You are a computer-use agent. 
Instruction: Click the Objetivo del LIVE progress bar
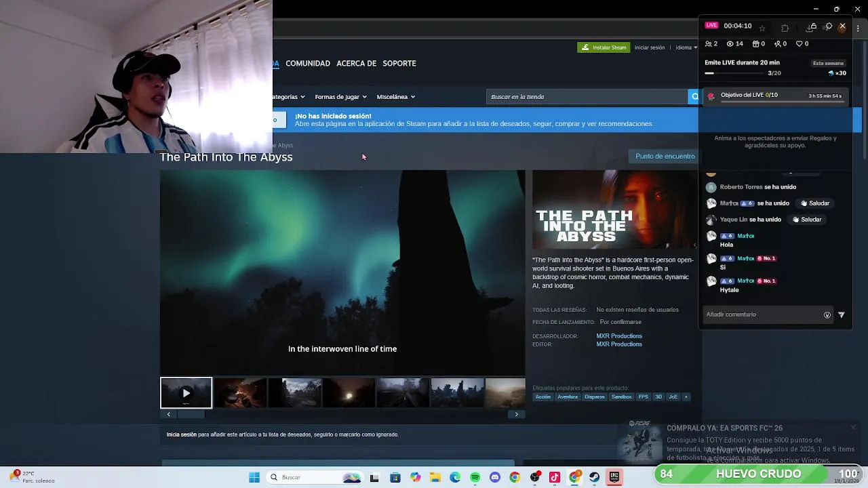tap(781, 102)
